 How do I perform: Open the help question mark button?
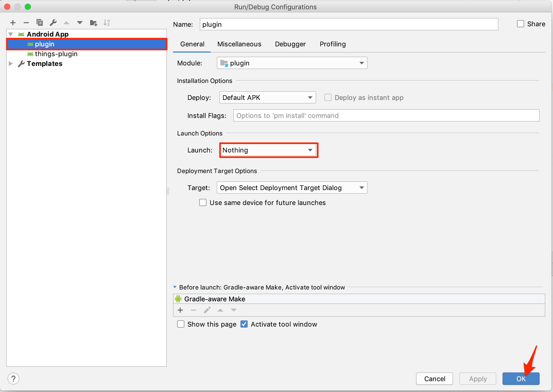coord(13,379)
